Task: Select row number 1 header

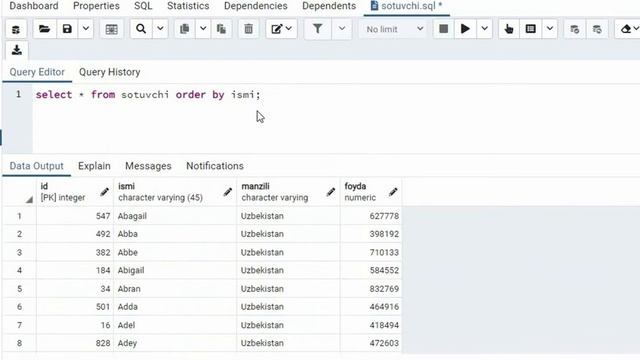Action: (x=19, y=216)
